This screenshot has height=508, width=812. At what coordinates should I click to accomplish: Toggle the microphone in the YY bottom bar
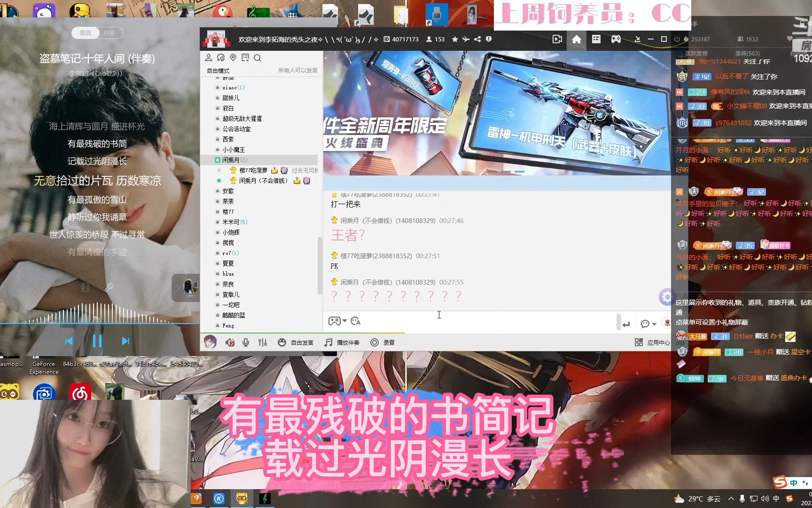coord(246,342)
